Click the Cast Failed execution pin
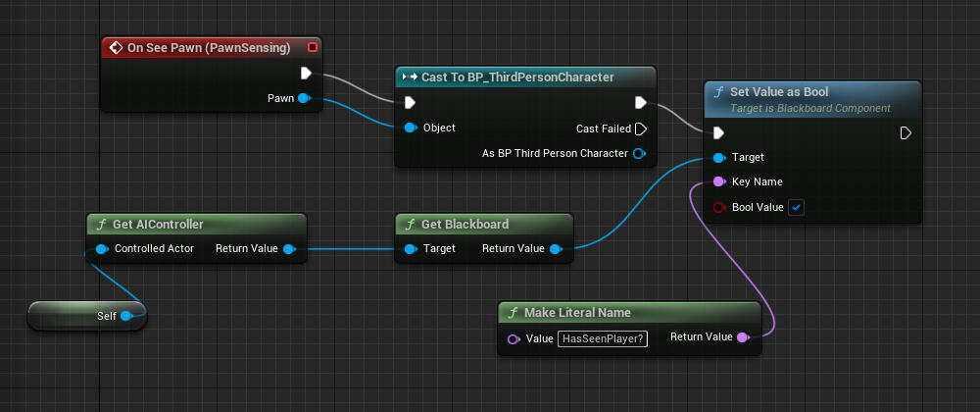 point(640,129)
